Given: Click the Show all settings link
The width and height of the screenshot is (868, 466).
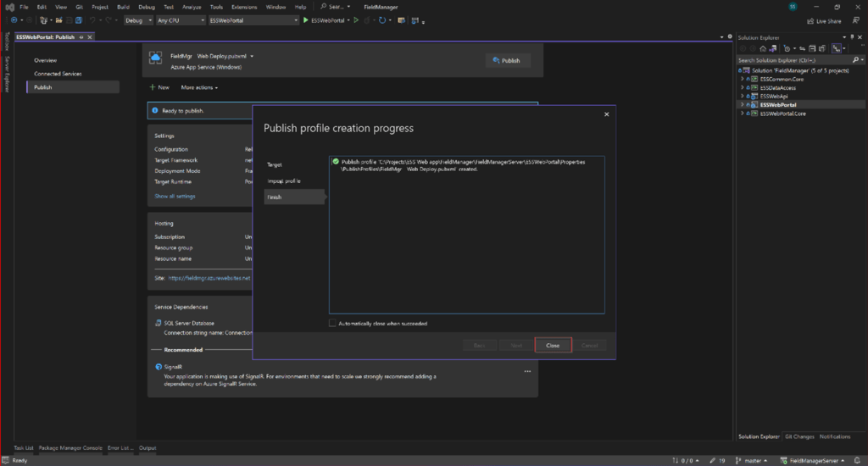Looking at the screenshot, I should (x=175, y=196).
